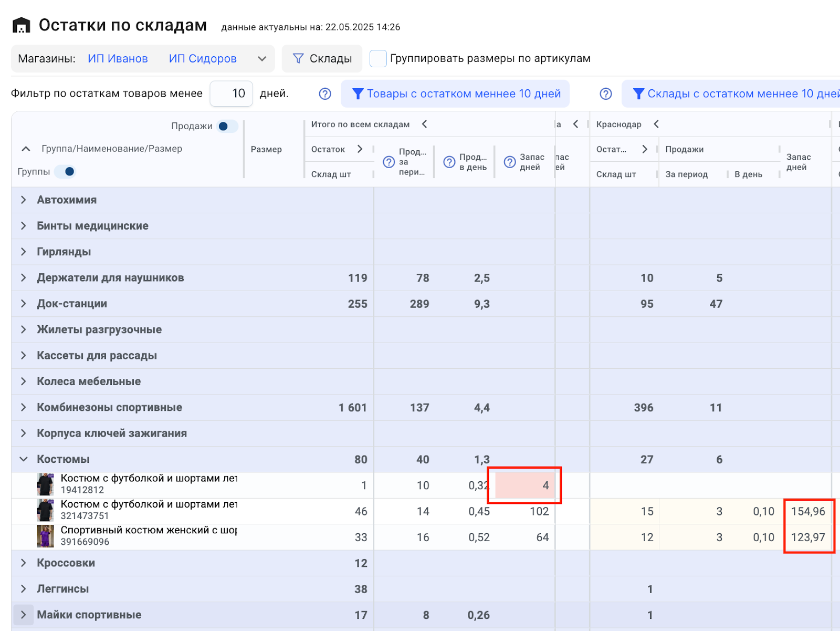
Task: Expand the Остаток column under Итого
Action: [x=360, y=149]
